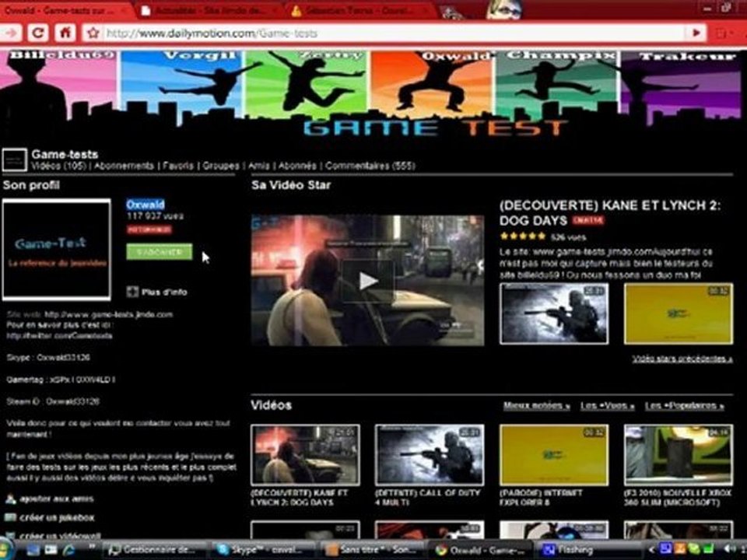Sort videos by Les +Populaires

685,406
